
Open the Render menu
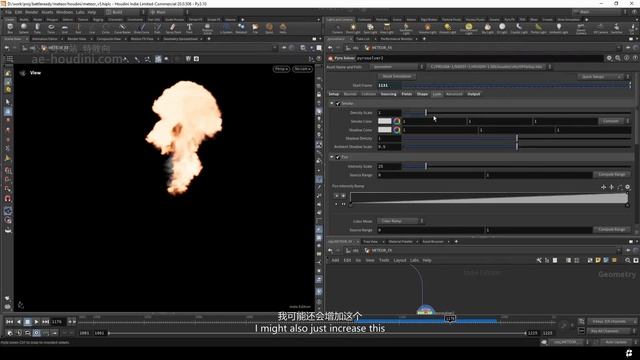31,12
